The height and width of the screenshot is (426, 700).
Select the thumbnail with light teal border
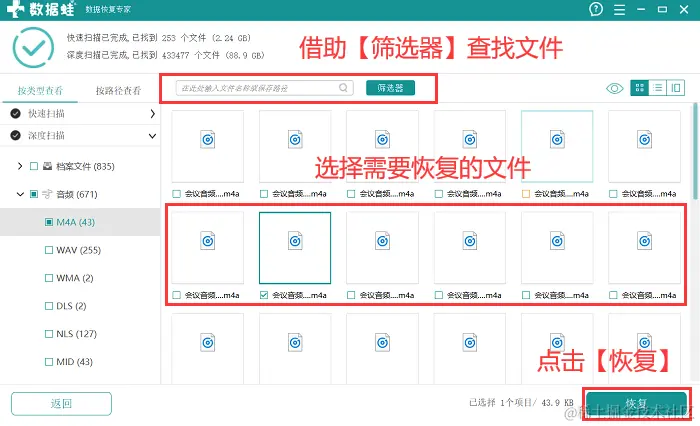coord(557,146)
